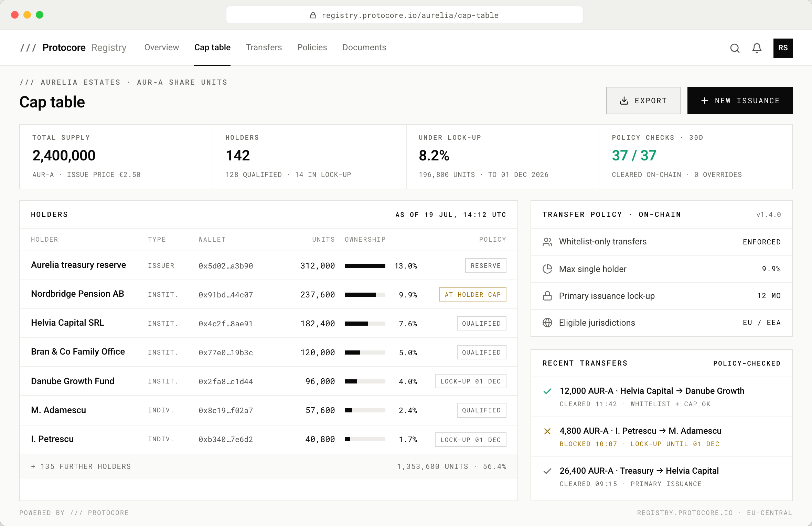This screenshot has height=526, width=812.
Task: Click the policy version v1.4.0
Action: pos(769,214)
